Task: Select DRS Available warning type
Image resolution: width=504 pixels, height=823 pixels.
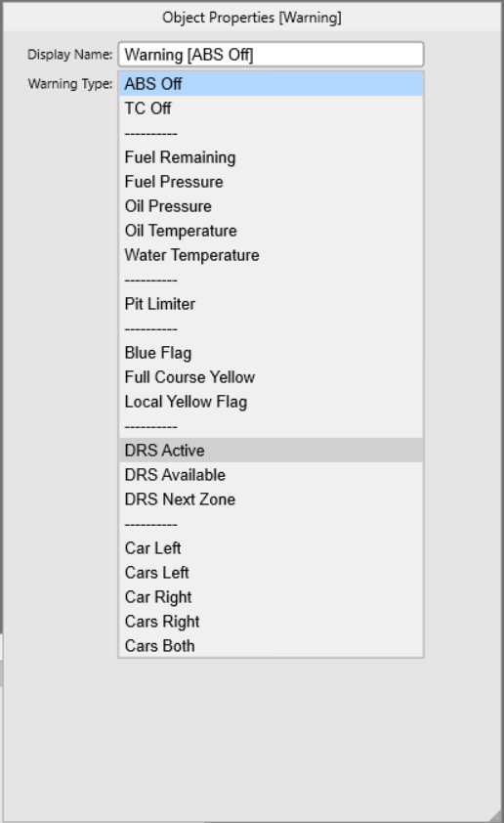Action: pyautogui.click(x=271, y=474)
